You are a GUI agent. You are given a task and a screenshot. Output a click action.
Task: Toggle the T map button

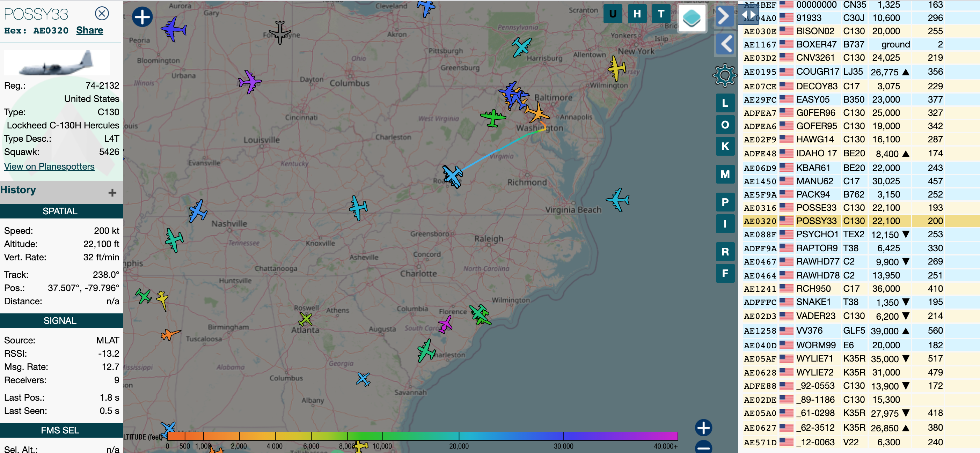coord(661,14)
